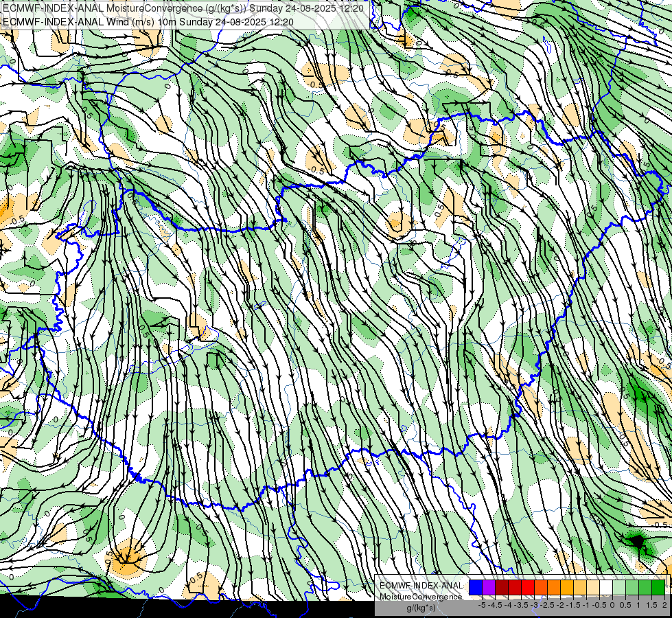This screenshot has height=618, width=672.
Task: Click the ECMWF-INDEX-ANAL label in legend
Action: tap(421, 586)
